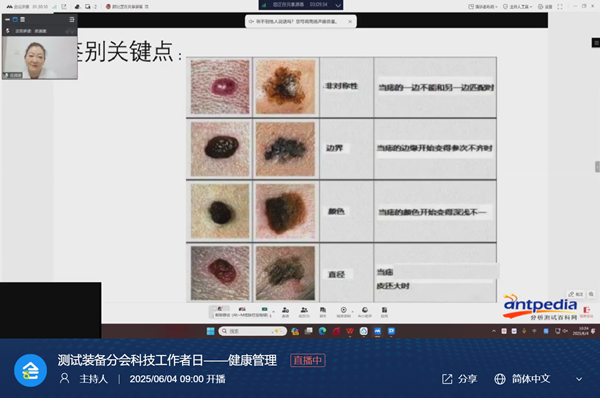Click the round blue channel logo
The image size is (600, 398).
pos(31,370)
